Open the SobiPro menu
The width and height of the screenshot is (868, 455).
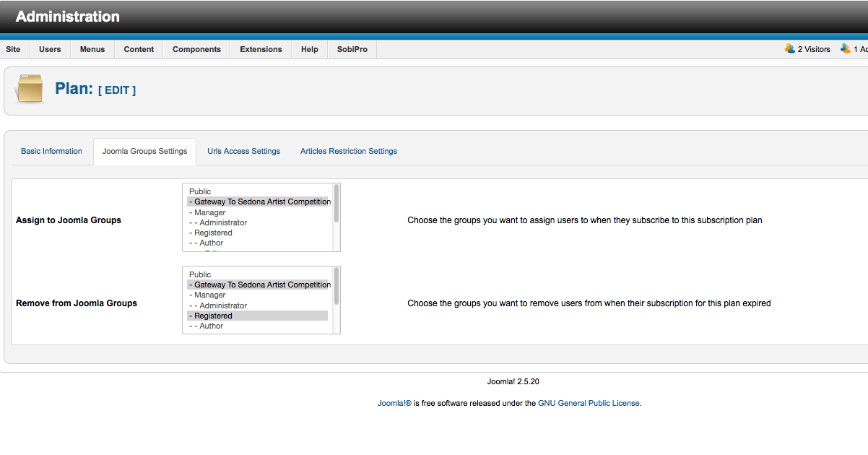pos(352,49)
